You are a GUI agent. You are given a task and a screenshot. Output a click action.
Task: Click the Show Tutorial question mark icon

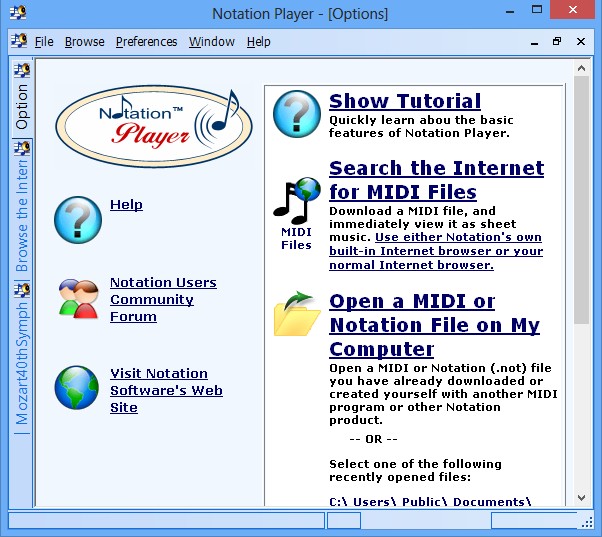[x=296, y=114]
